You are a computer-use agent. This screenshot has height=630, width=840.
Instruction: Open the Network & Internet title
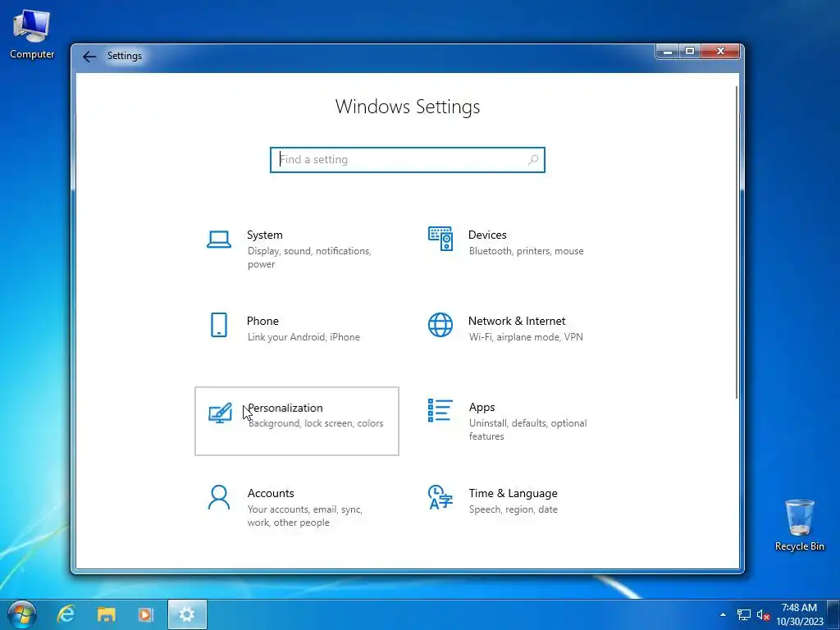tap(517, 321)
